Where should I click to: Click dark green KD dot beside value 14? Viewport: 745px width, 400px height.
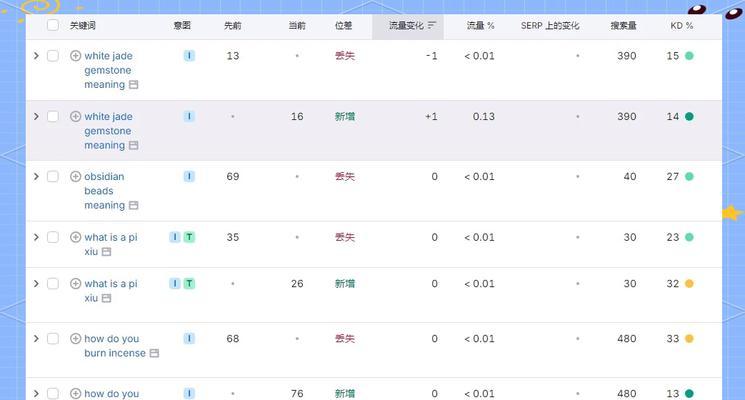[689, 116]
